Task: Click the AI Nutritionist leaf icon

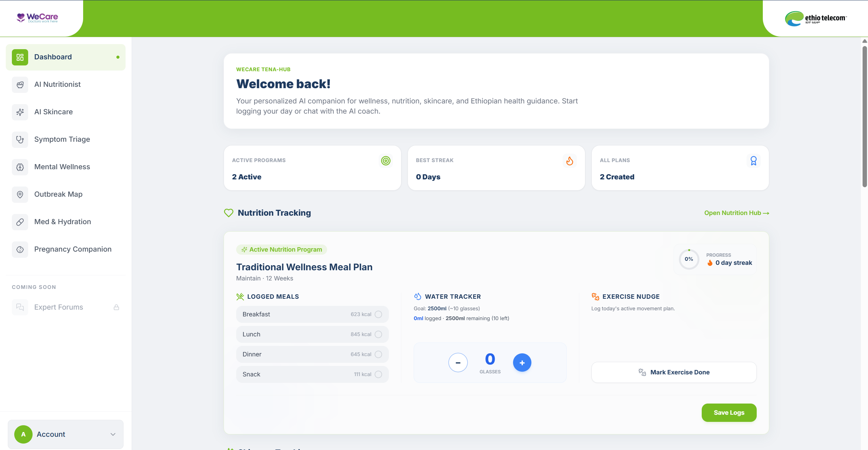Action: [20, 84]
